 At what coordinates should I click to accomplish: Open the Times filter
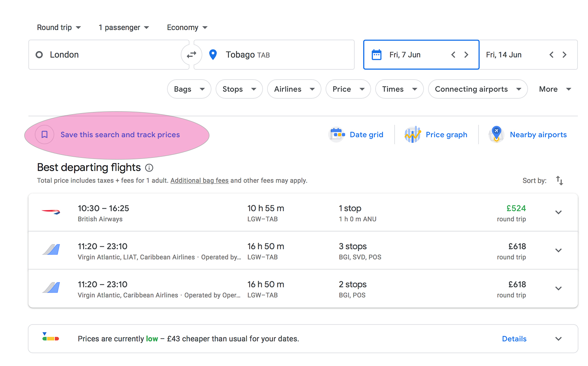tap(399, 89)
